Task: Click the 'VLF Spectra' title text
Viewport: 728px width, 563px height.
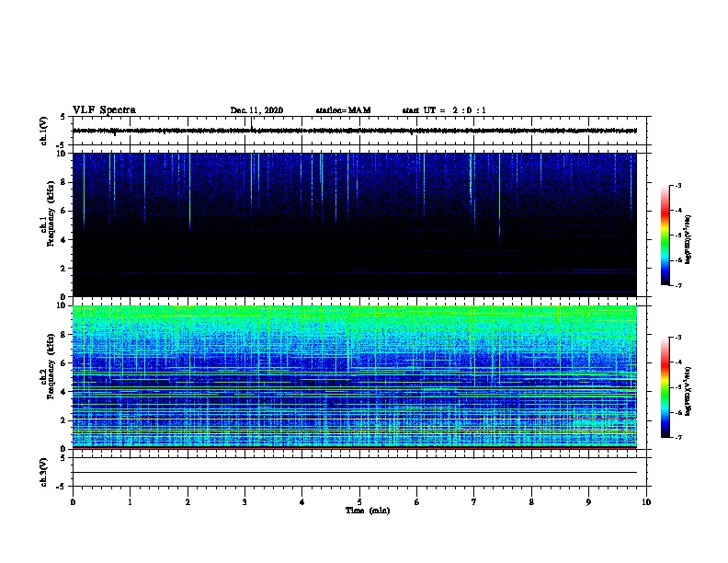Action: pyautogui.click(x=104, y=110)
